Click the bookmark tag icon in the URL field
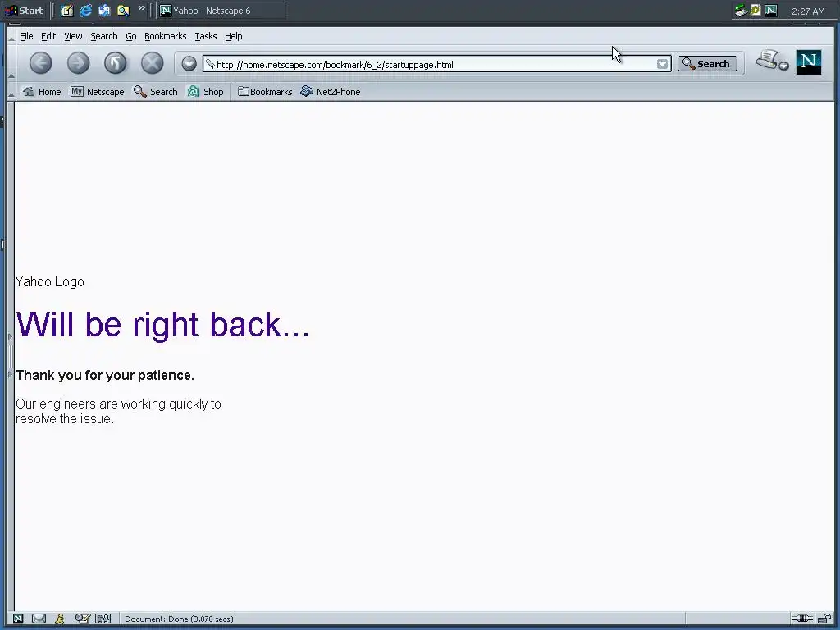 pyautogui.click(x=211, y=64)
